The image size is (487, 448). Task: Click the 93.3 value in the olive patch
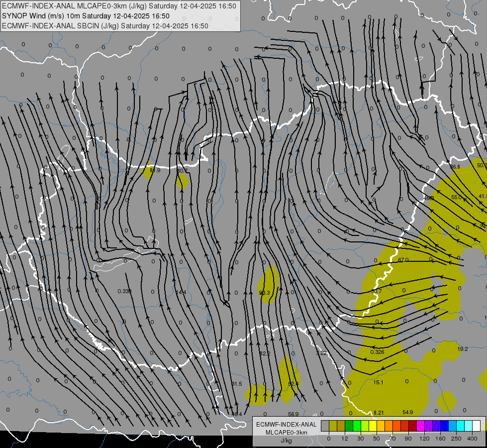click(x=264, y=293)
